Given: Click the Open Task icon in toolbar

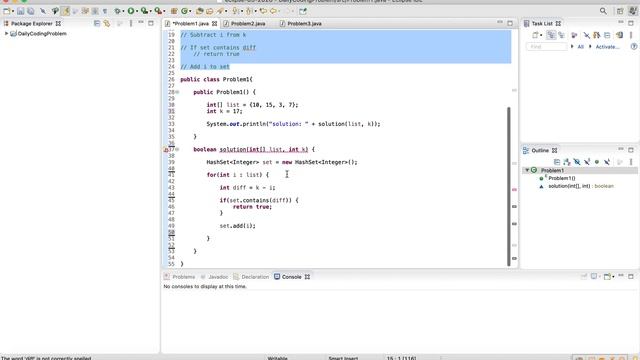Looking at the screenshot, I should pyautogui.click(x=209, y=11).
